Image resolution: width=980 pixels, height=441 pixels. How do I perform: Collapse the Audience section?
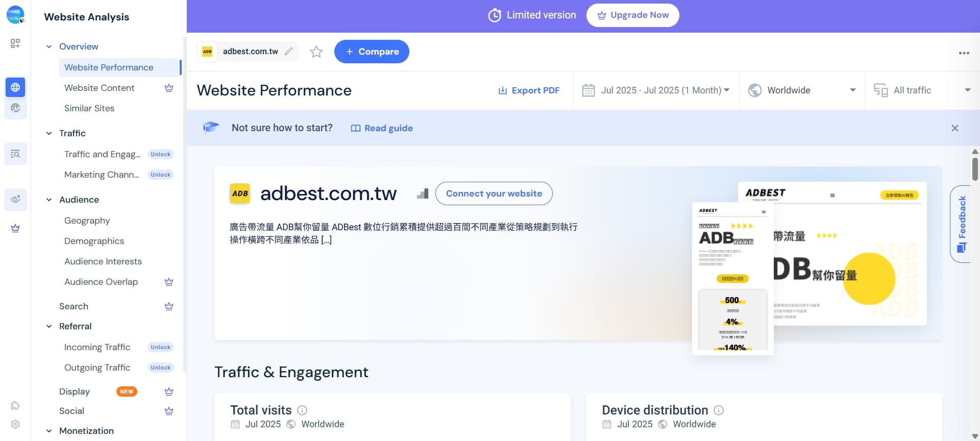(49, 200)
